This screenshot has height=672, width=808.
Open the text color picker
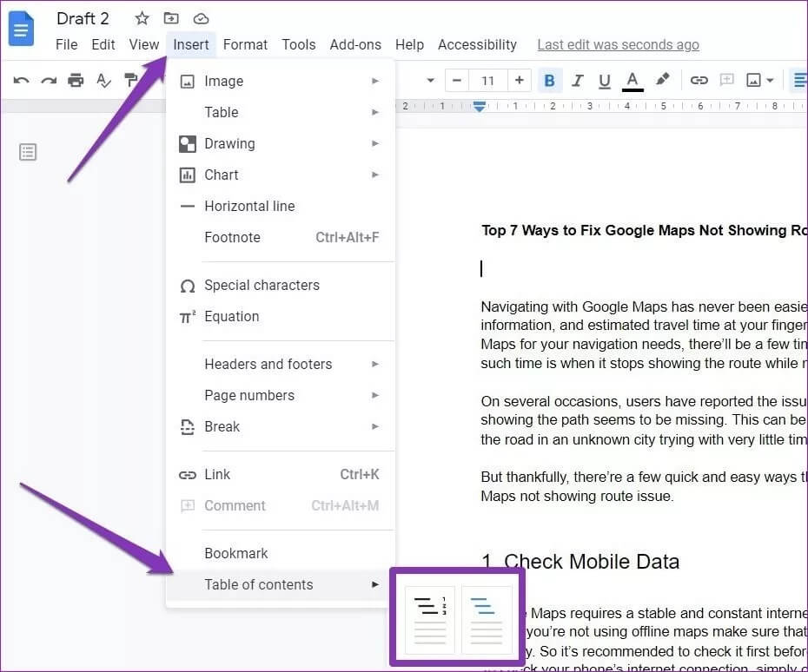tap(632, 81)
